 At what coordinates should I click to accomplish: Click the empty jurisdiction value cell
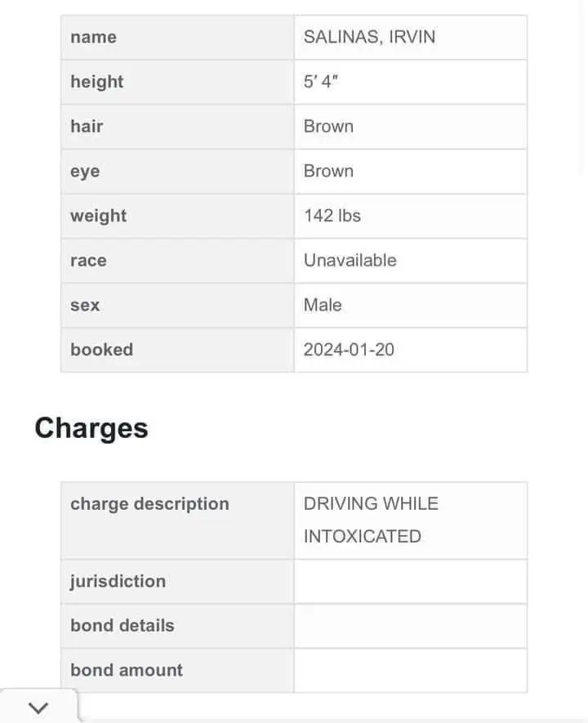(x=410, y=582)
